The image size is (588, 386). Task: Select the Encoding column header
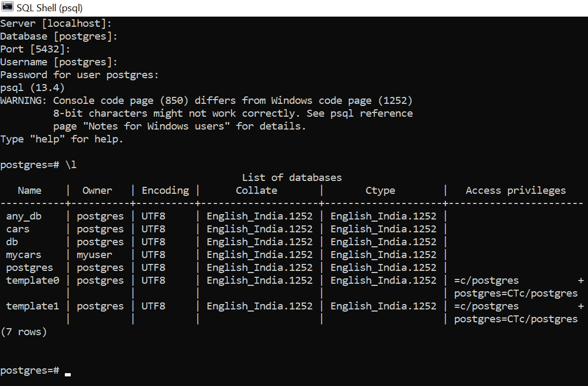[165, 190]
